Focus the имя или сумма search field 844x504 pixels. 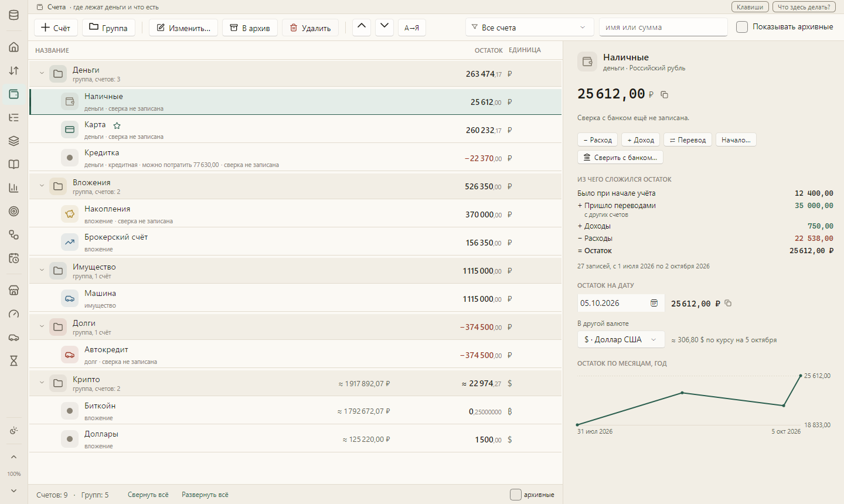(663, 28)
